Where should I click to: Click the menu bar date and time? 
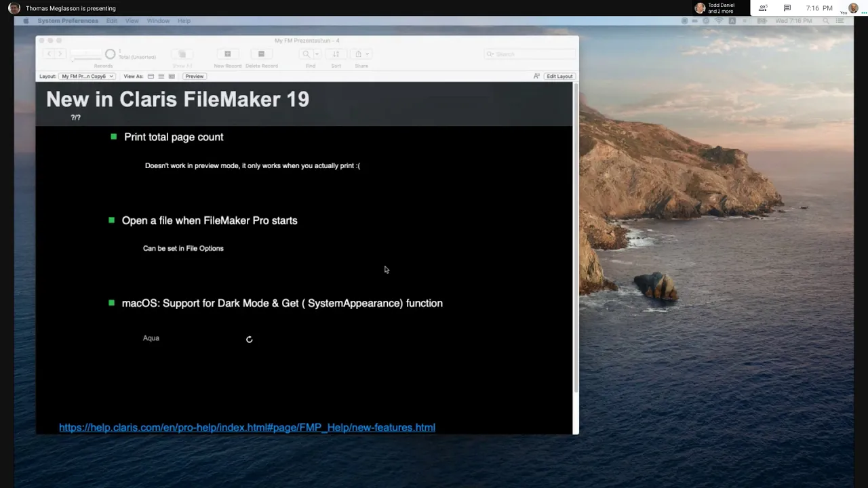(x=793, y=21)
